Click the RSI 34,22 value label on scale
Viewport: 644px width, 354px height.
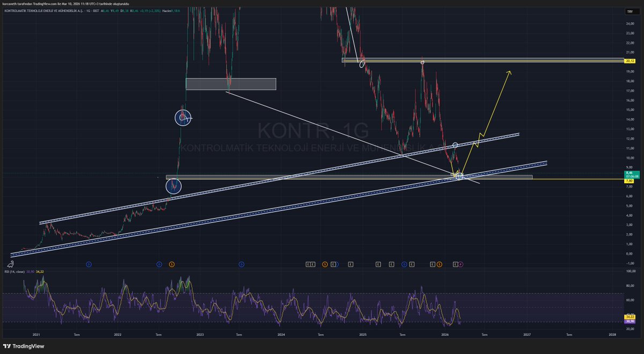(630, 317)
